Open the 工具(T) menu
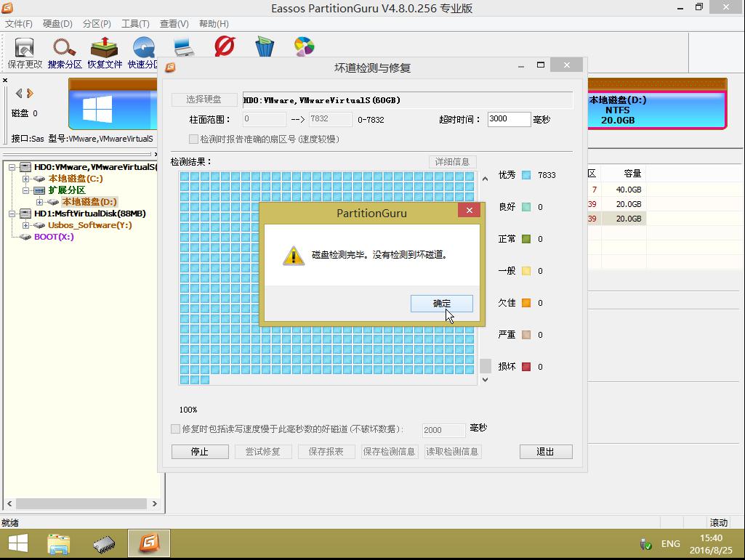This screenshot has width=745, height=560. point(135,24)
